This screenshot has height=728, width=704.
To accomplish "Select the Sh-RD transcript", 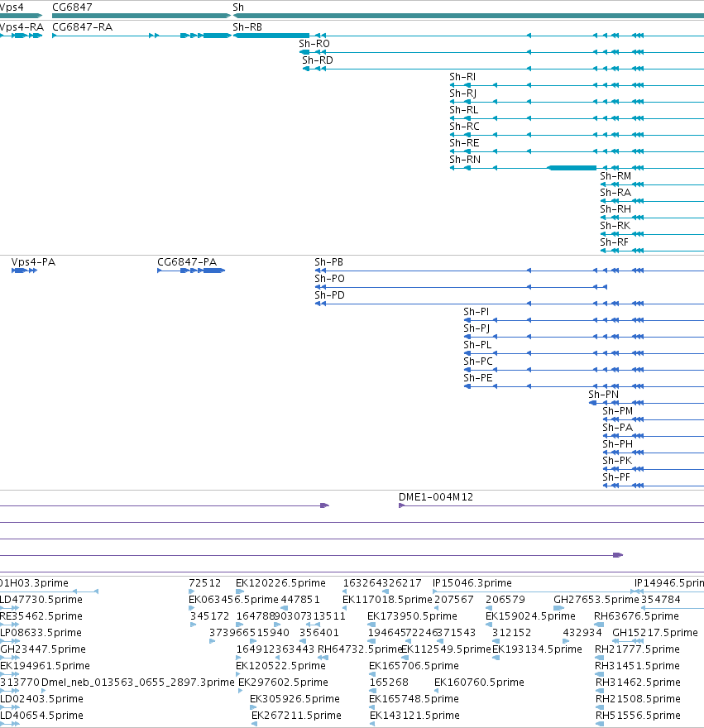I will pos(318,60).
